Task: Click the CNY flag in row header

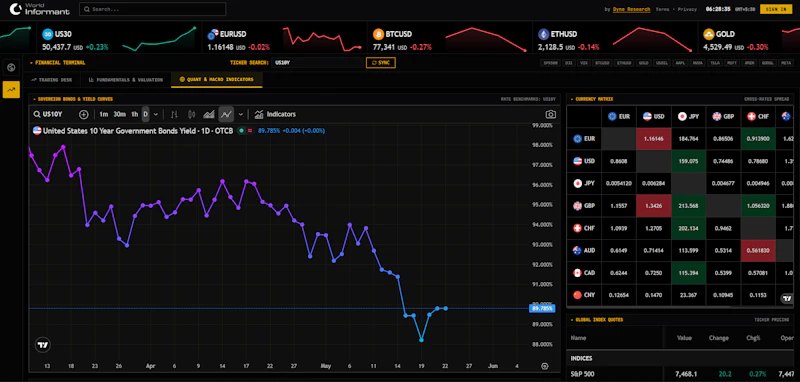Action: point(578,295)
